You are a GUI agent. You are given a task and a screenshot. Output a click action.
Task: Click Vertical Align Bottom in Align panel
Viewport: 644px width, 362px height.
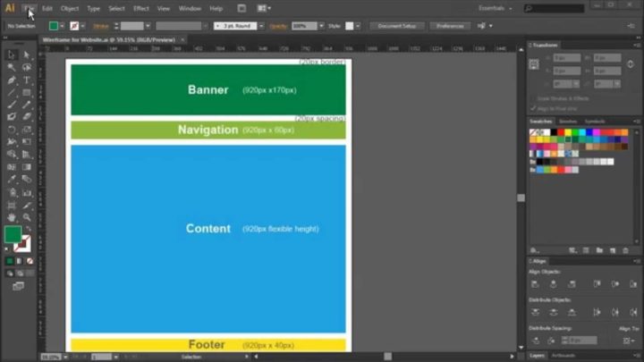[x=633, y=284]
